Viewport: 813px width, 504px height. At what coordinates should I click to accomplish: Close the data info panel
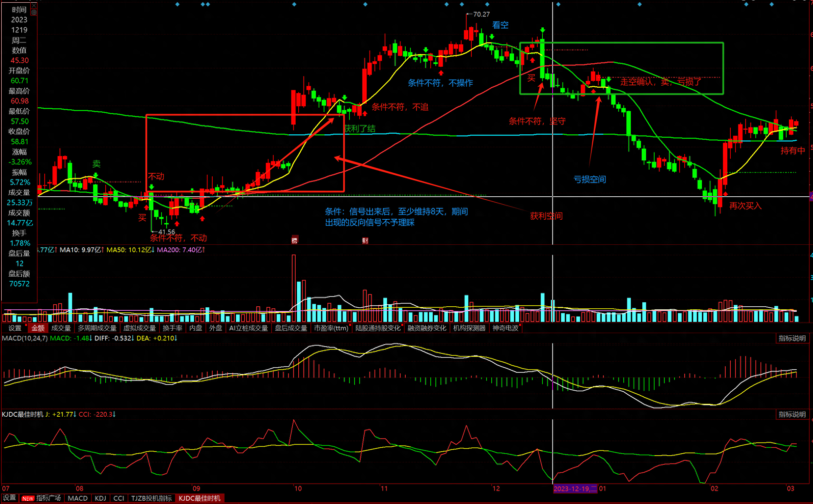pos(34,6)
